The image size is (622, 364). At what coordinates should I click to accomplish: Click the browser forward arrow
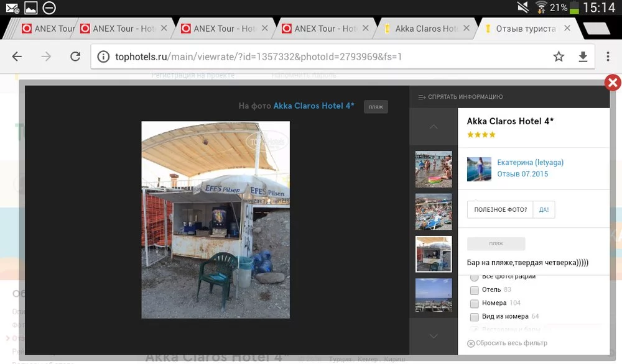46,57
